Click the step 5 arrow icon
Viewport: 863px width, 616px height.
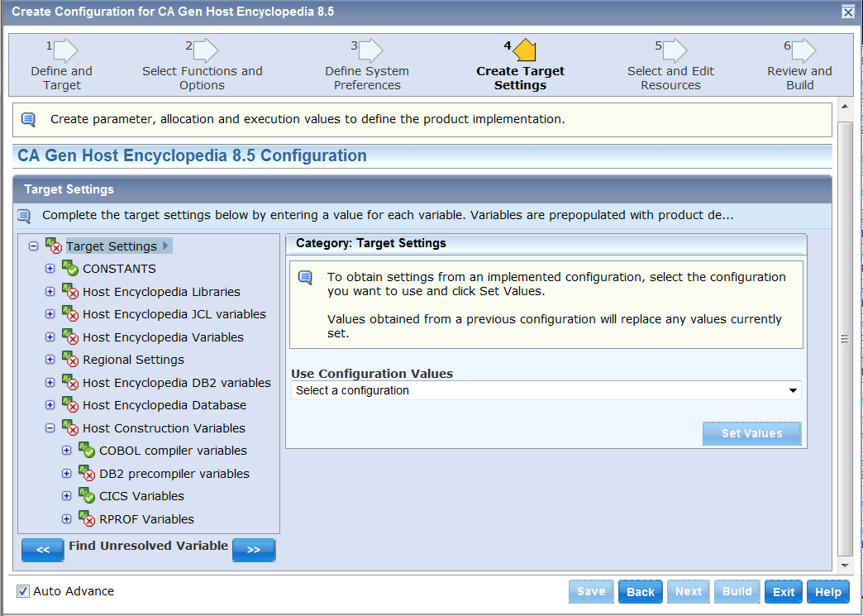click(x=675, y=50)
